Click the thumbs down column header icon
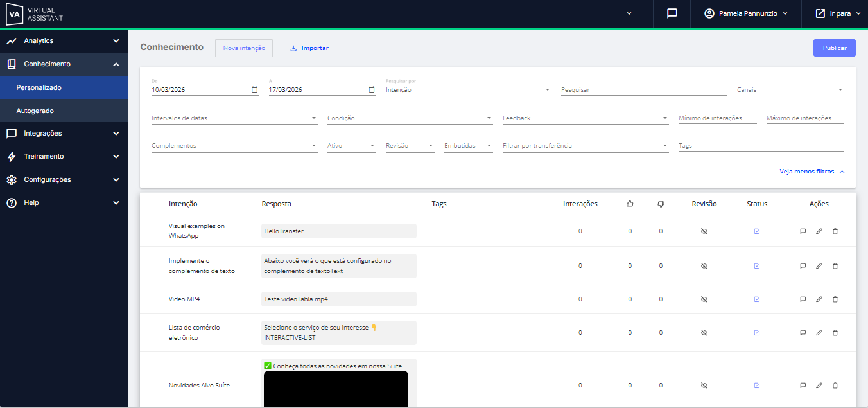The image size is (868, 408). coord(661,204)
